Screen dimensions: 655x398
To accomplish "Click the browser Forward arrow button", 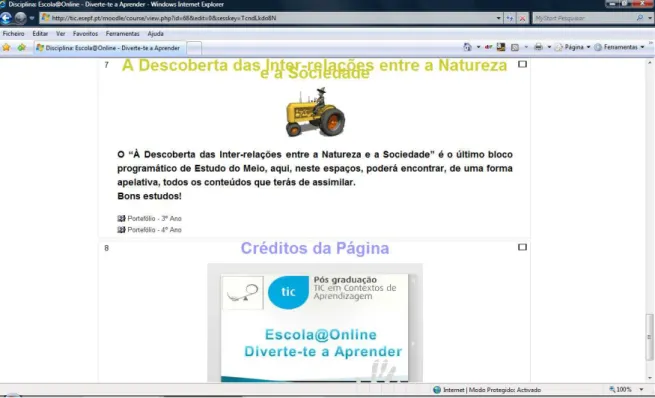I will click(x=20, y=18).
